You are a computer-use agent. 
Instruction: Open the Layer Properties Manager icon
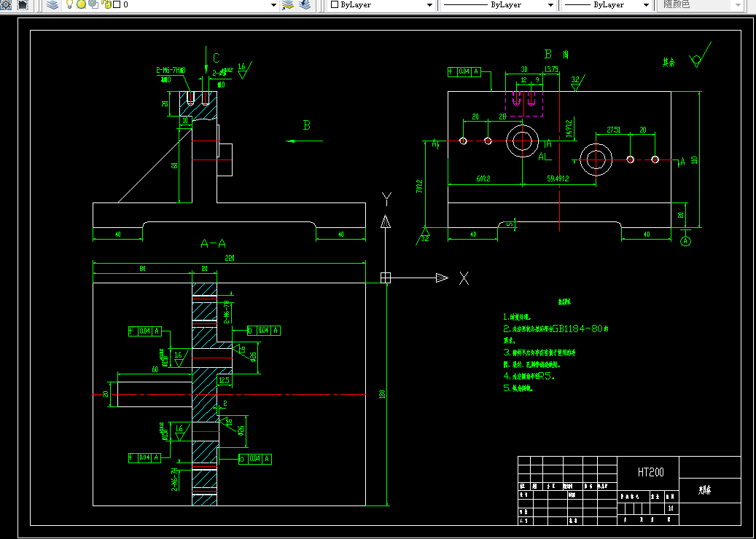coord(52,5)
